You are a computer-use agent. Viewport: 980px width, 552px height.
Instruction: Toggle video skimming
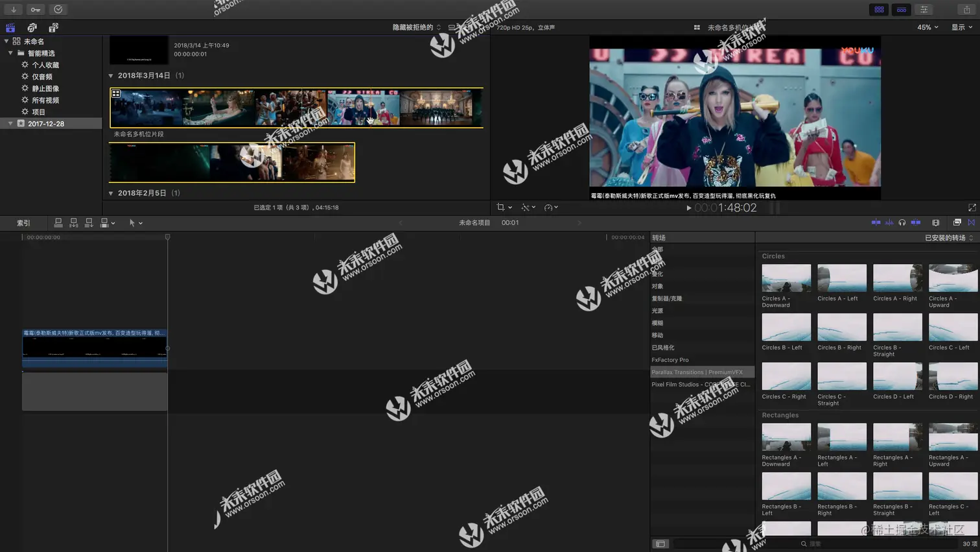coord(876,222)
